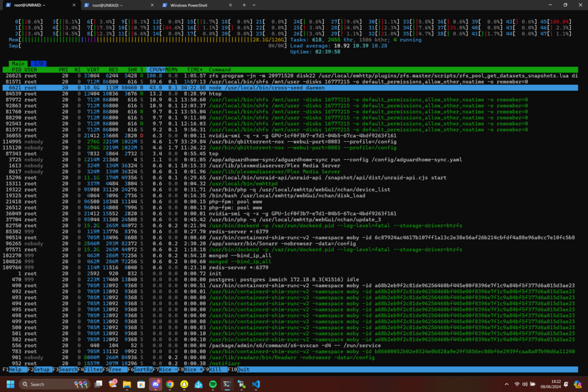This screenshot has height=392, width=588.
Task: Sort by the Command column header
Action: (x=220, y=70)
